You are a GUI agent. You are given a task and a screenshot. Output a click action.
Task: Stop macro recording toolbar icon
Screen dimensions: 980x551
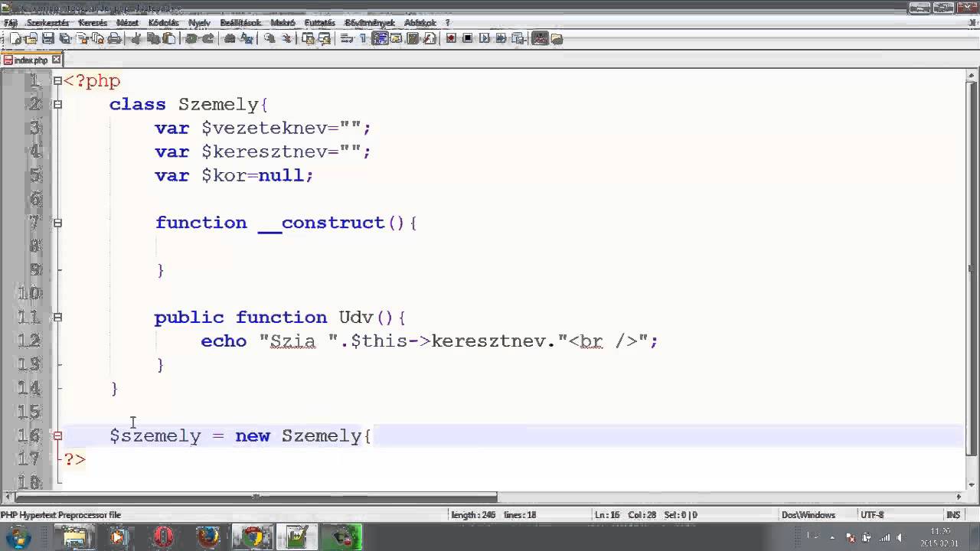tap(468, 38)
